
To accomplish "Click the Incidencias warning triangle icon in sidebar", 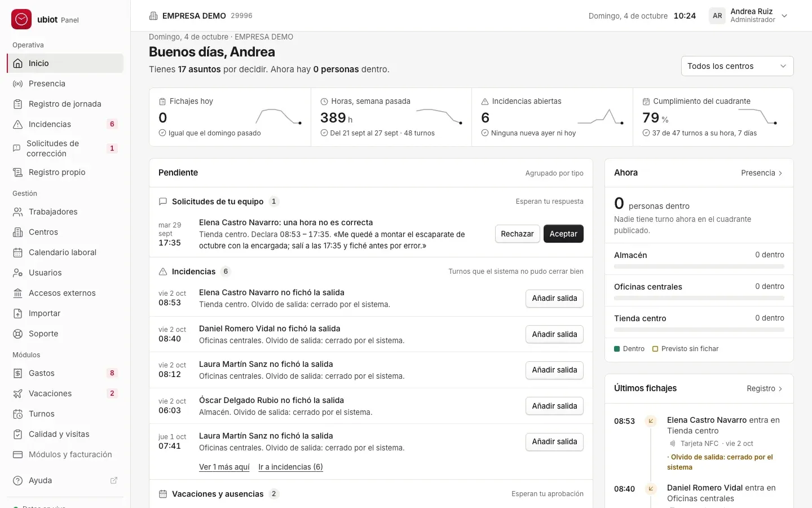I will [x=17, y=124].
